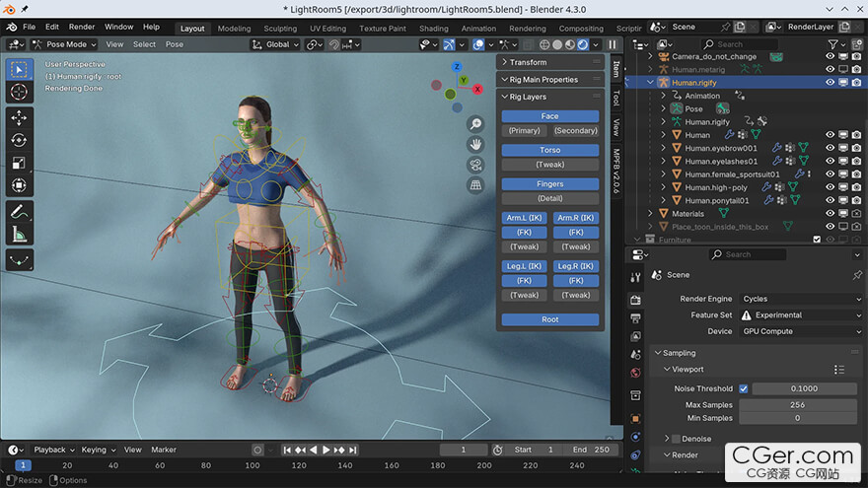Open the Device GPU Compute dropdown
Viewport: 868px width, 488px height.
pos(801,331)
